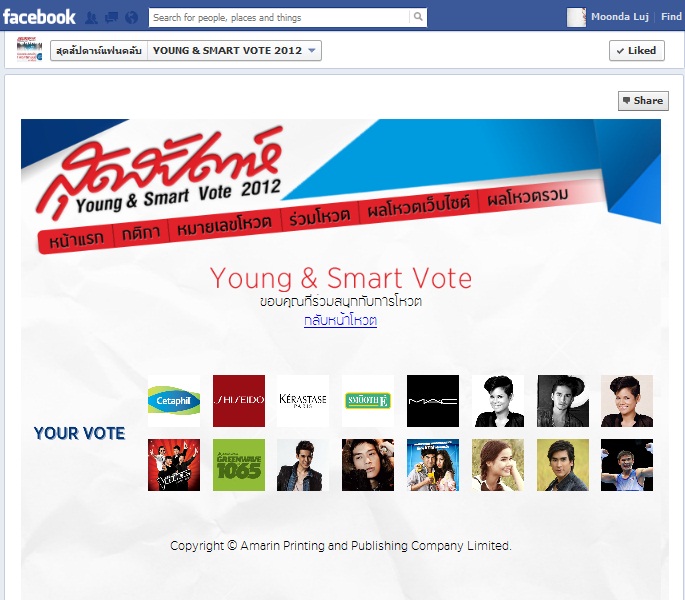
Task: Toggle the Liked button
Action: (x=637, y=51)
